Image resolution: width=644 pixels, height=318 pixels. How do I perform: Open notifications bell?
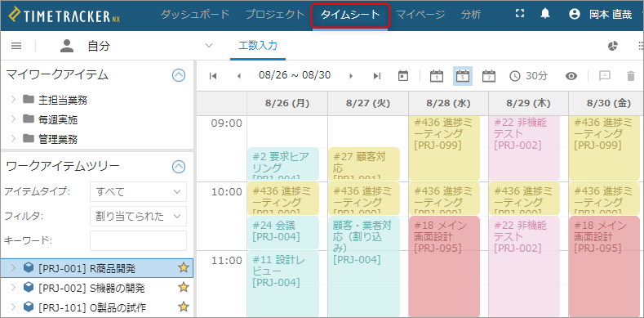[x=545, y=14]
